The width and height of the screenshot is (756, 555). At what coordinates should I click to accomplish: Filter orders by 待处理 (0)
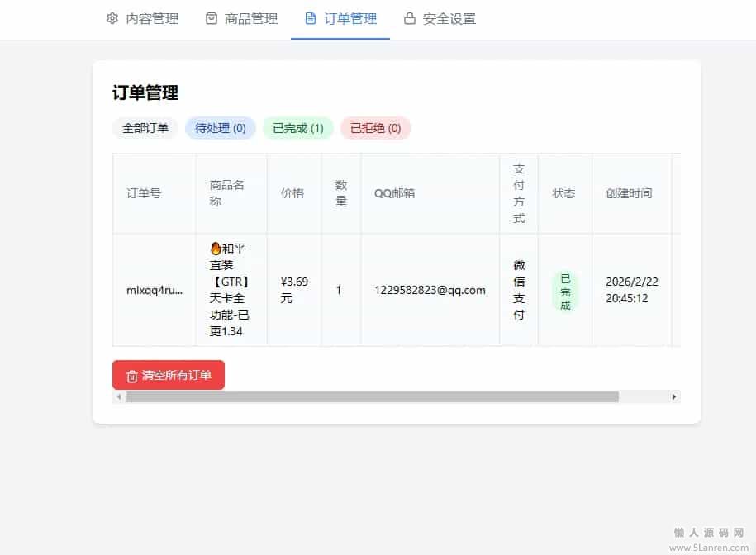[x=221, y=128]
